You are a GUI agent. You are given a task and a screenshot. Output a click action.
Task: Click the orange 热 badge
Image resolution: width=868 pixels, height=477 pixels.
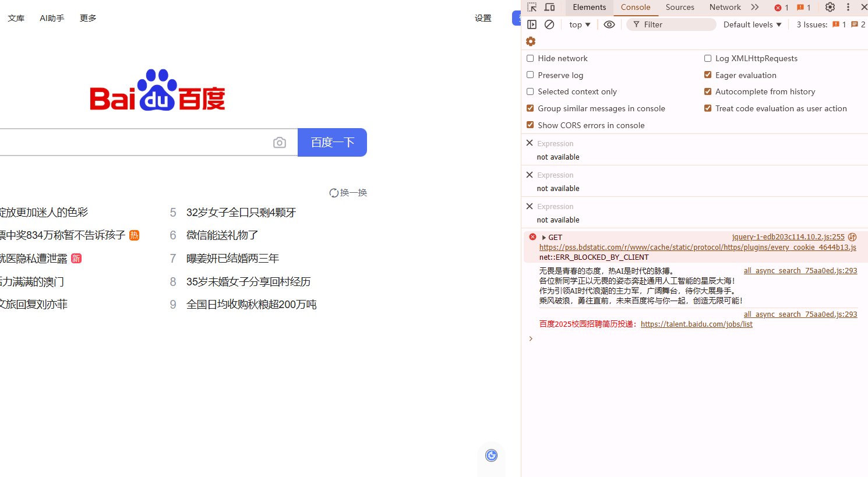tap(135, 235)
